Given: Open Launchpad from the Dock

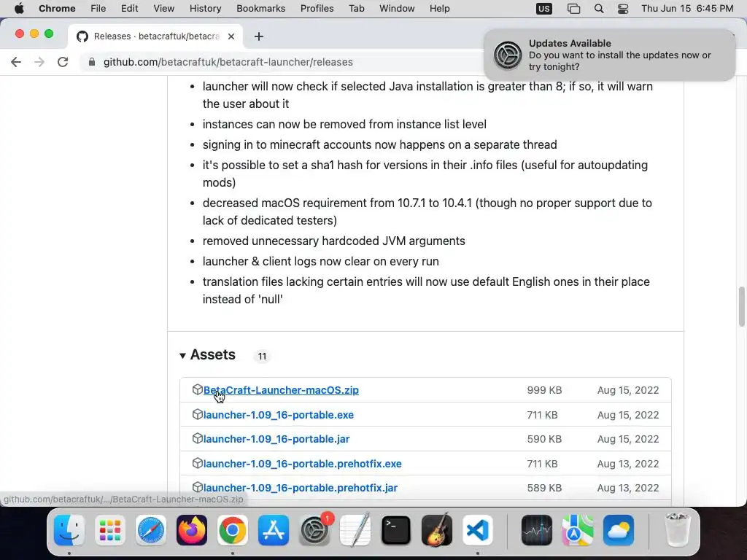Looking at the screenshot, I should click(x=110, y=530).
